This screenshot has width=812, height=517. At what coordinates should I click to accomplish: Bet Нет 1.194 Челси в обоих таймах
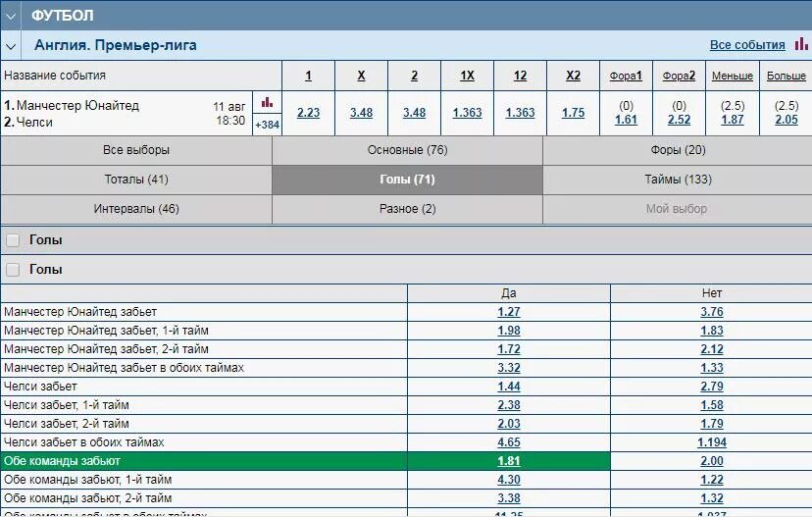pyautogui.click(x=712, y=442)
